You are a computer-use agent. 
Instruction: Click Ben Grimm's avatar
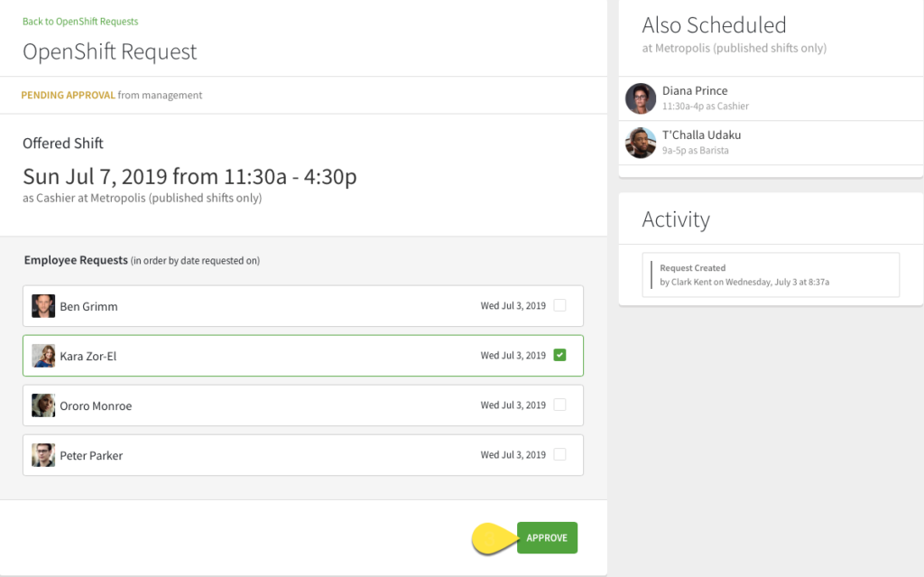[x=43, y=305]
